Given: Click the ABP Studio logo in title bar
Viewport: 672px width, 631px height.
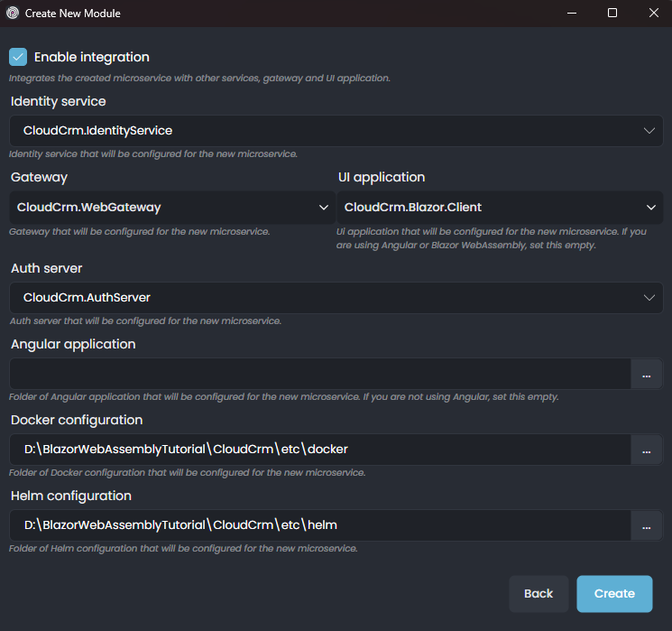Looking at the screenshot, I should pyautogui.click(x=13, y=14).
